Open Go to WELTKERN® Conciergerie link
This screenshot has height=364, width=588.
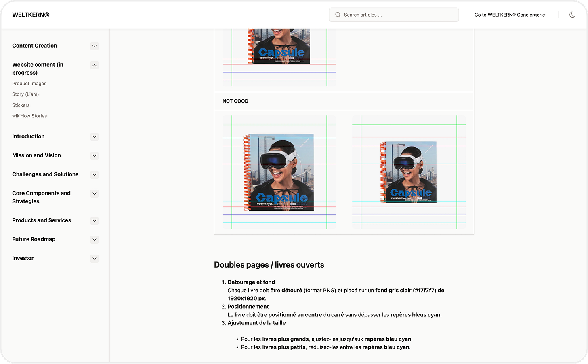[510, 15]
